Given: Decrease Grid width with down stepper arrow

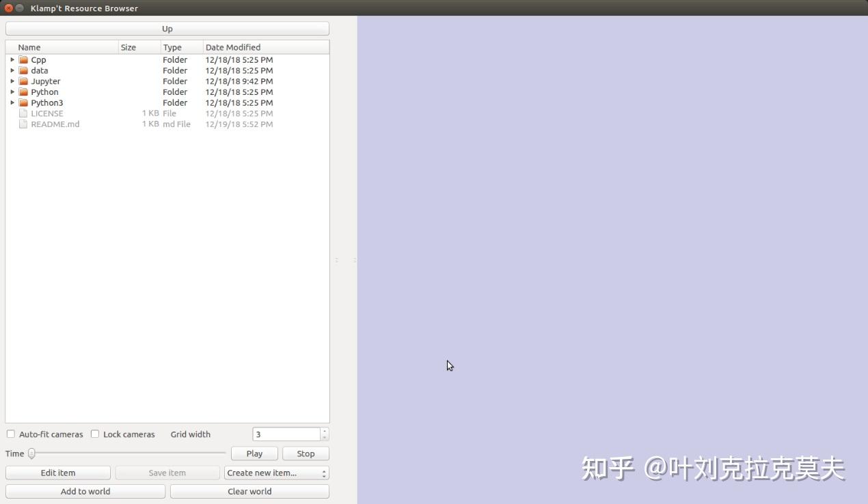Looking at the screenshot, I should point(325,438).
